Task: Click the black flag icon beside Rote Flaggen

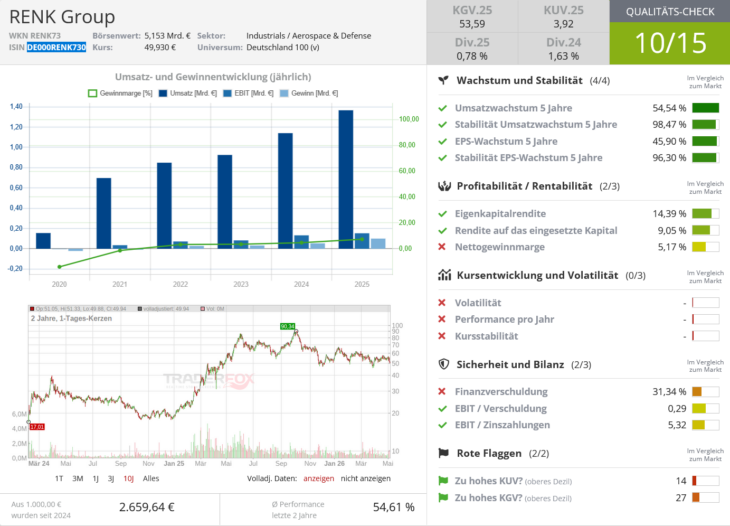Action: [x=444, y=453]
